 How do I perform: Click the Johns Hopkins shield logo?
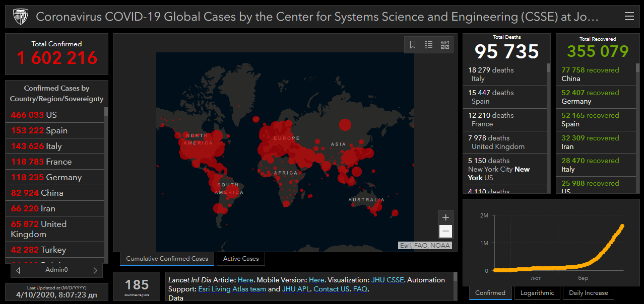tap(20, 17)
